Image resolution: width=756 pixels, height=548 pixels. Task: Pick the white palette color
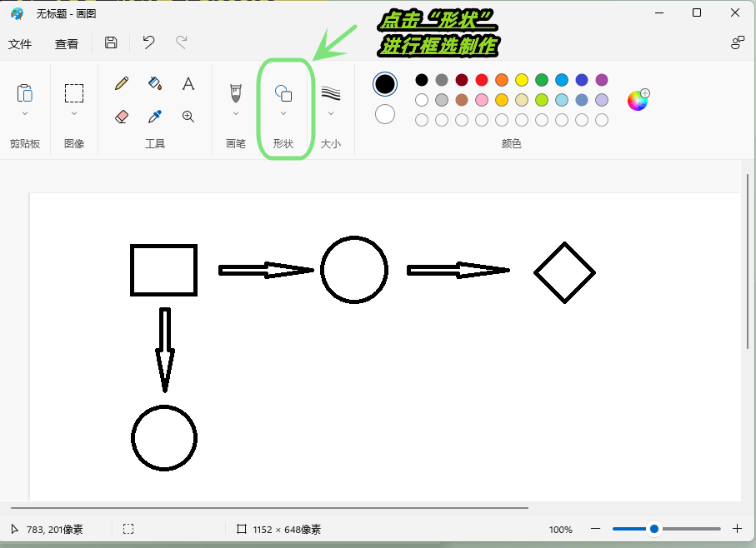(422, 100)
